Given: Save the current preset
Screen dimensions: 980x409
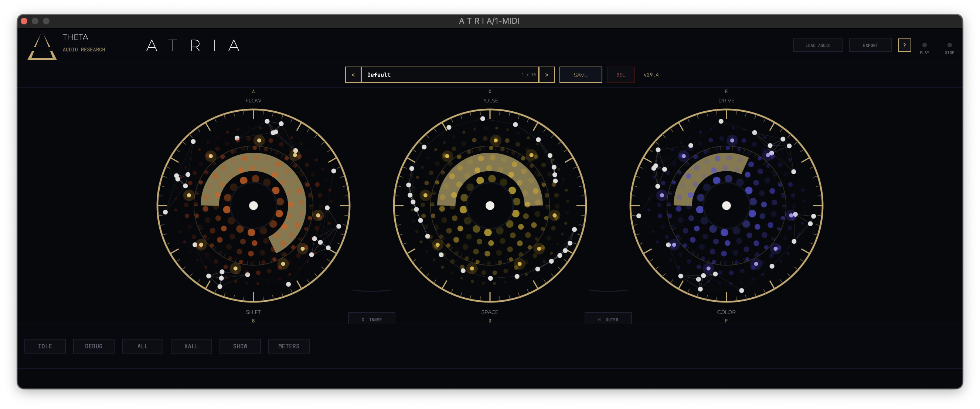Looking at the screenshot, I should [x=581, y=75].
